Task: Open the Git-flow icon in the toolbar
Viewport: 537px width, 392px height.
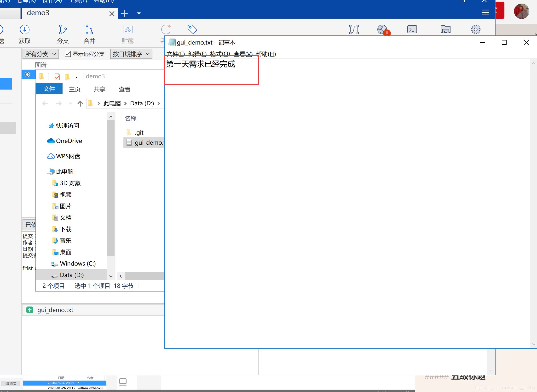Action: click(354, 29)
